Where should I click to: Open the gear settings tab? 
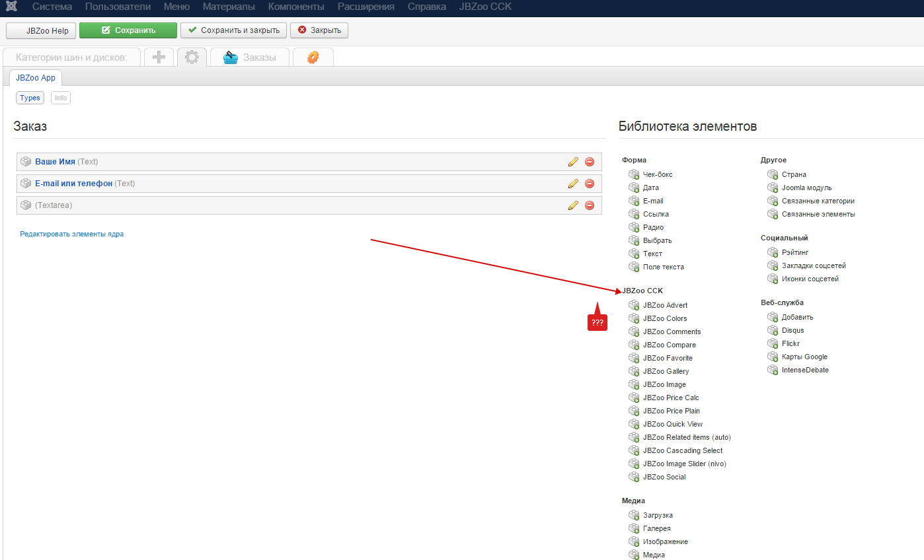[192, 57]
